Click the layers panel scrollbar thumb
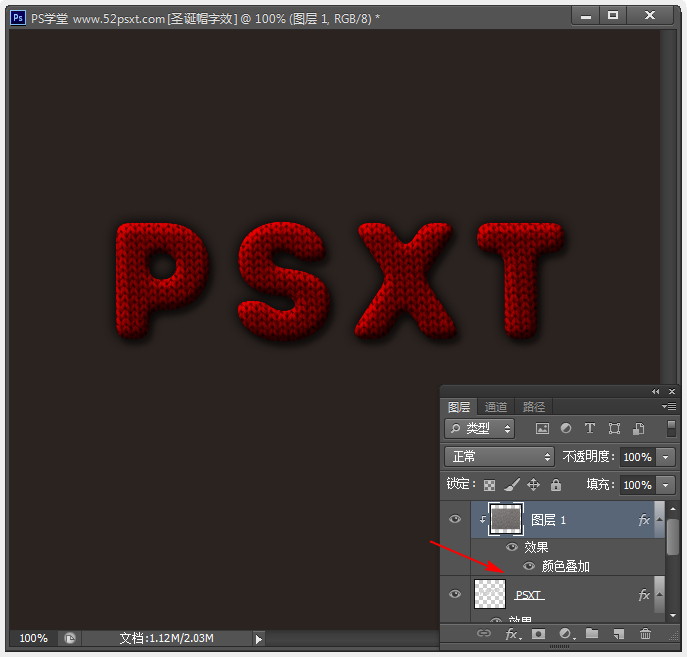Image resolution: width=687 pixels, height=657 pixels. click(x=673, y=537)
